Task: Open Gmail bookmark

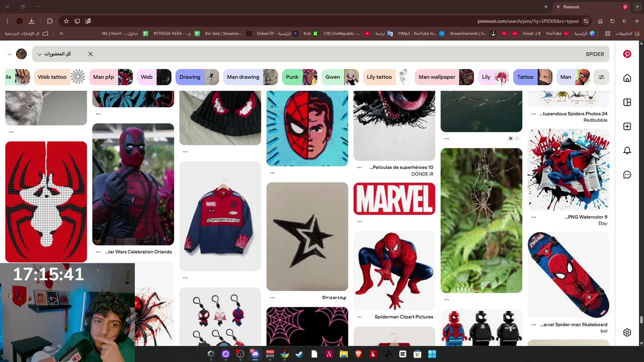Action: pyautogui.click(x=531, y=34)
